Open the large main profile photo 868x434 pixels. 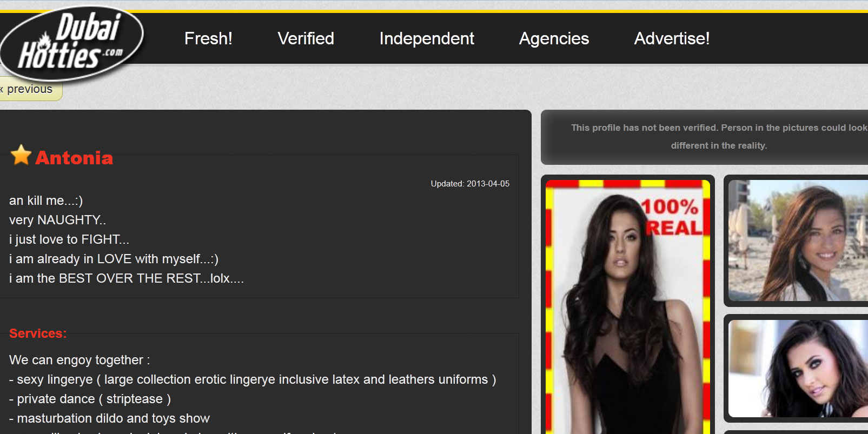click(627, 324)
